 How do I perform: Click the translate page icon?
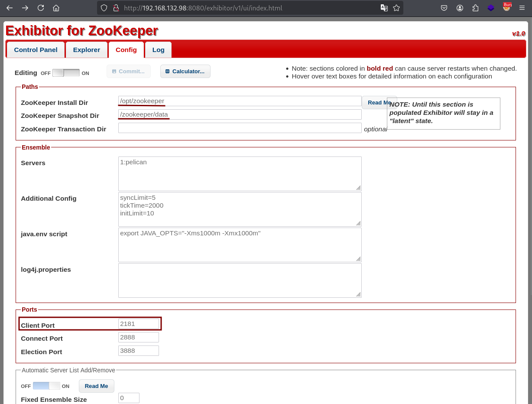click(384, 8)
